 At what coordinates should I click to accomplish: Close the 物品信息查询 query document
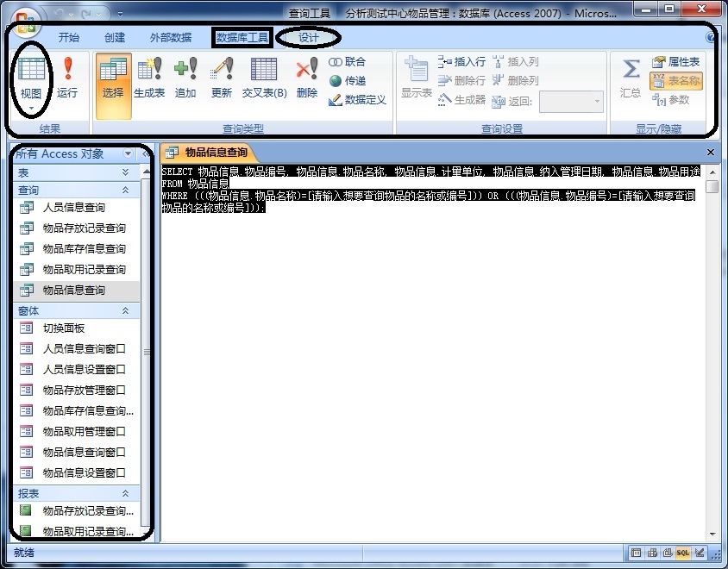pyautogui.click(x=711, y=153)
